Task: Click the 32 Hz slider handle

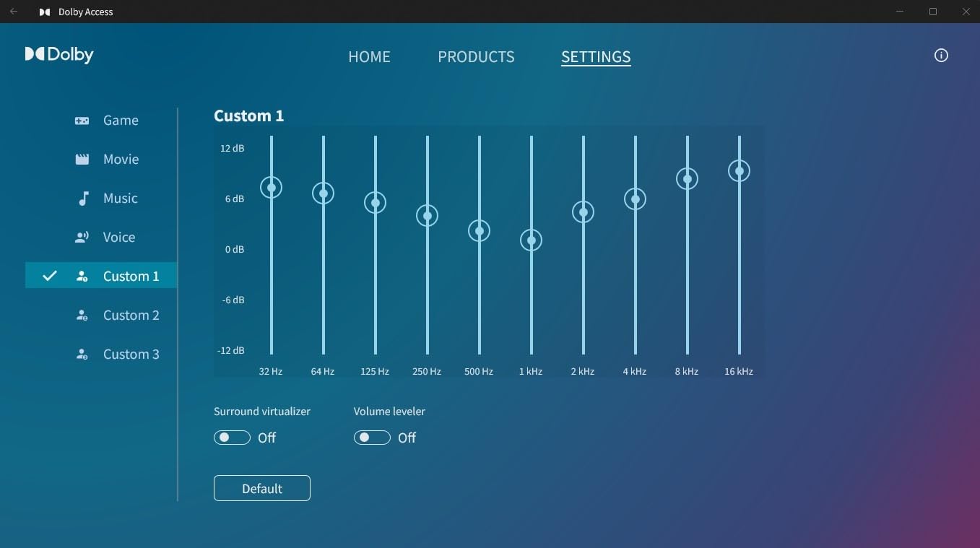Action: click(x=272, y=188)
